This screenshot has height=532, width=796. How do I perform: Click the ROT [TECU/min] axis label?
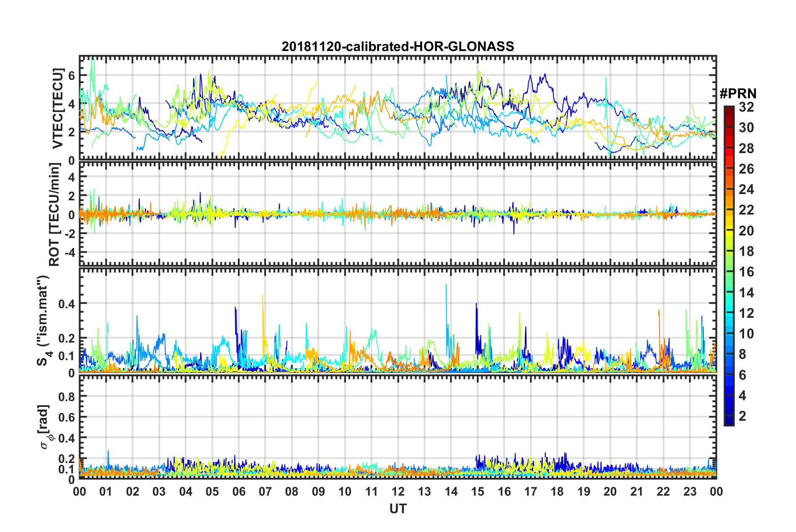click(x=55, y=215)
